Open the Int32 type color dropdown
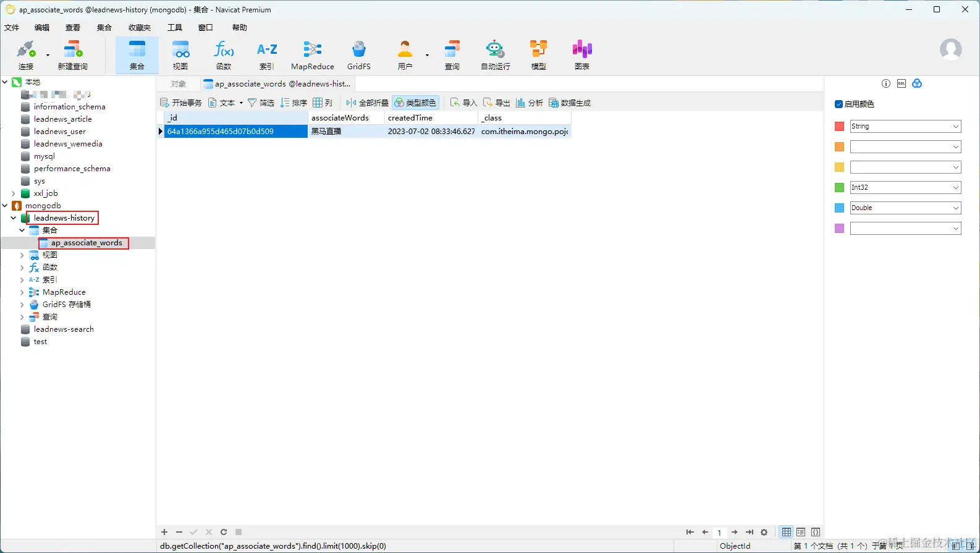This screenshot has width=980, height=553. [x=905, y=187]
